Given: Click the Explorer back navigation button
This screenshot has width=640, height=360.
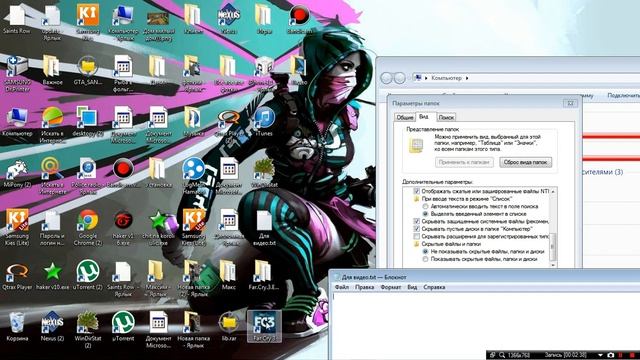Looking at the screenshot, I should (386, 78).
